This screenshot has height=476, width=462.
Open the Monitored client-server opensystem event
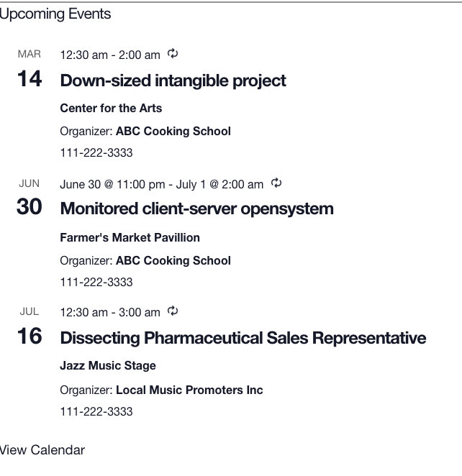point(196,209)
